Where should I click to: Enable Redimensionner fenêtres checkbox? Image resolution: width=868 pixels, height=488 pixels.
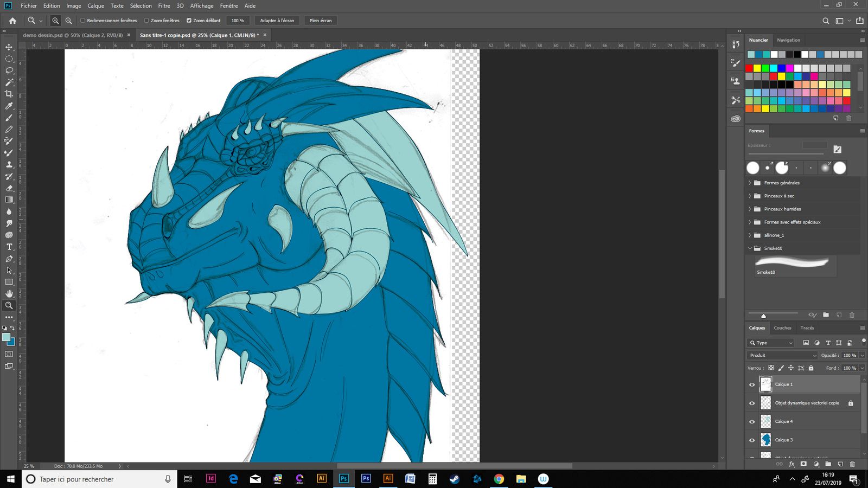click(83, 21)
